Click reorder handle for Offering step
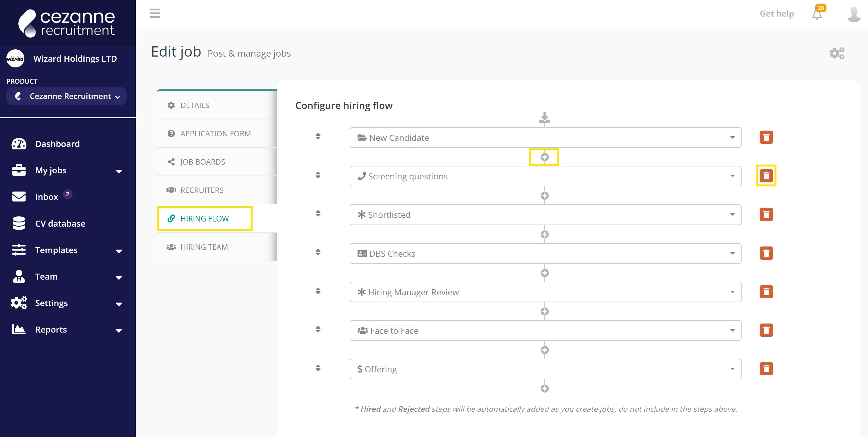This screenshot has width=868, height=437. coord(318,367)
